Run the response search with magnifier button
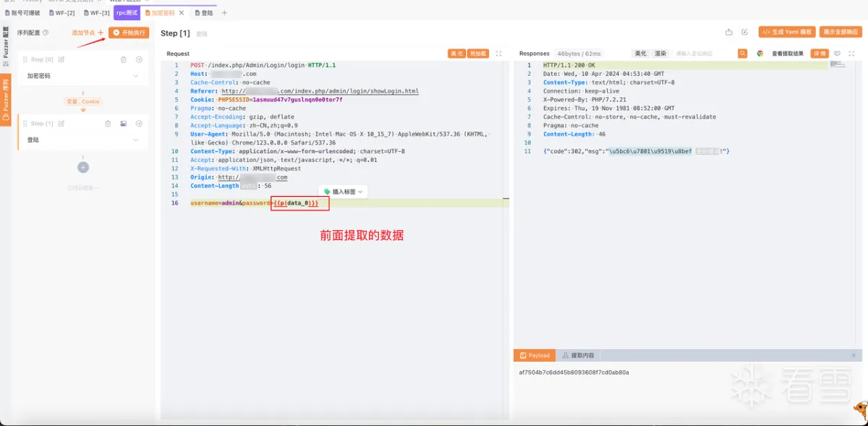The height and width of the screenshot is (426, 868). point(743,54)
